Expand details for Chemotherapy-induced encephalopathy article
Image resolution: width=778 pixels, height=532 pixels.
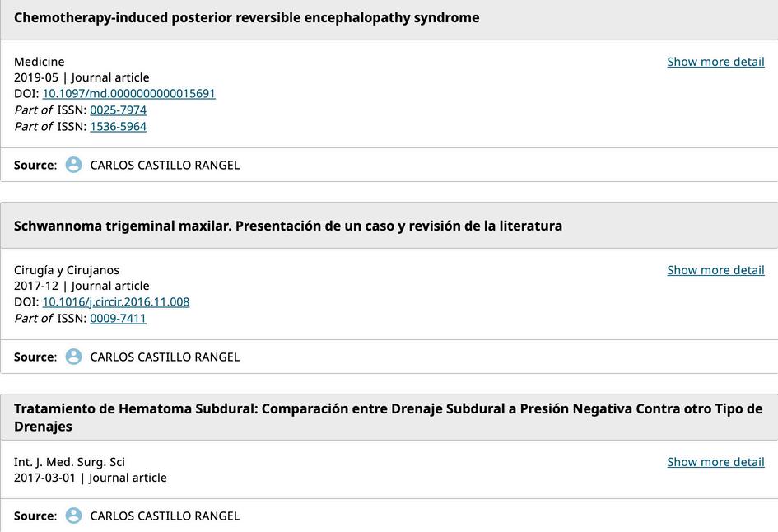point(715,62)
